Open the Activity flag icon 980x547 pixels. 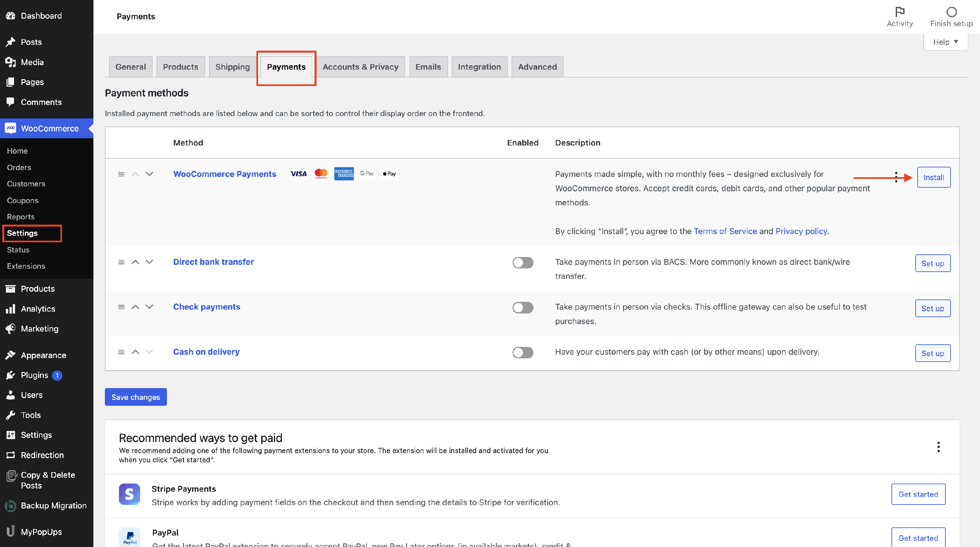[899, 12]
